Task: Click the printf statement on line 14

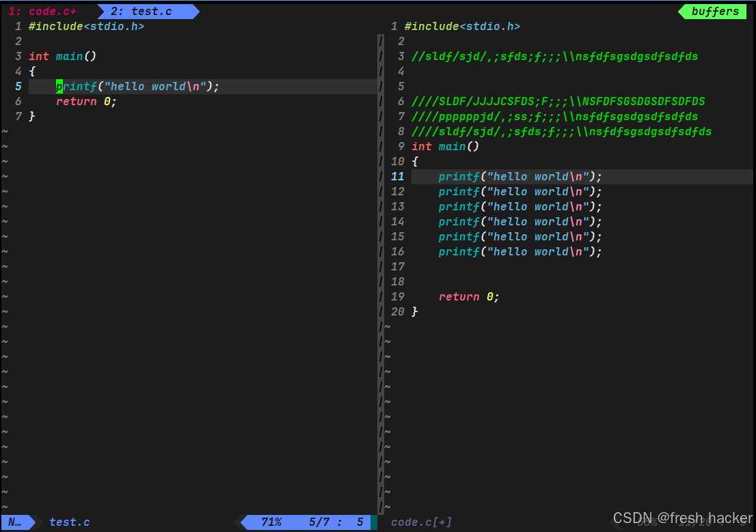Action: coord(520,222)
